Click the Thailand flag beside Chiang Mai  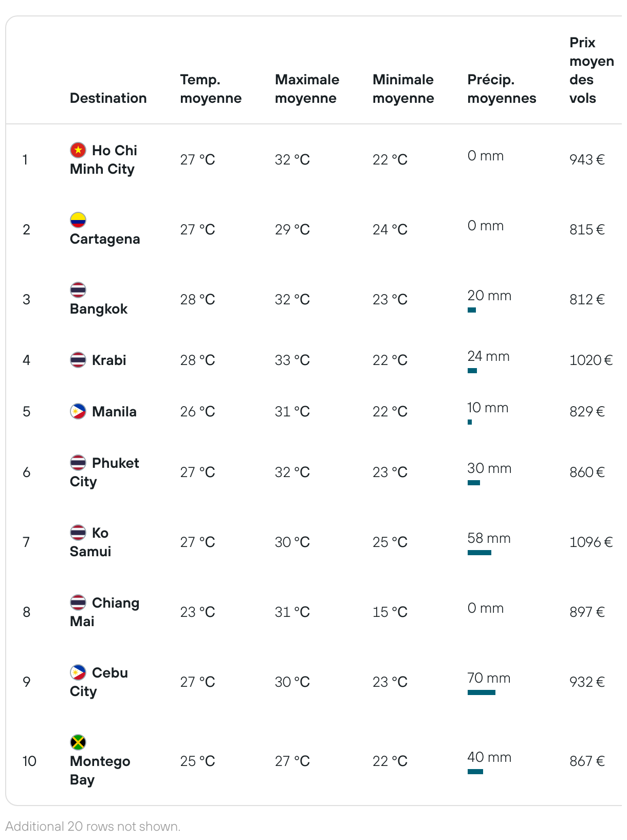point(78,602)
